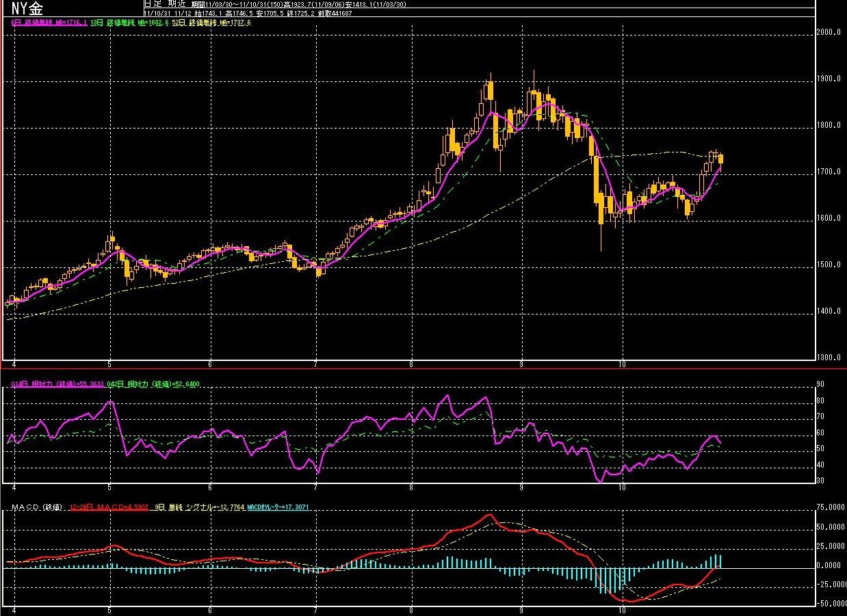The height and width of the screenshot is (616, 847).
Task: Click the 1300.0 price axis label
Action: coord(830,358)
